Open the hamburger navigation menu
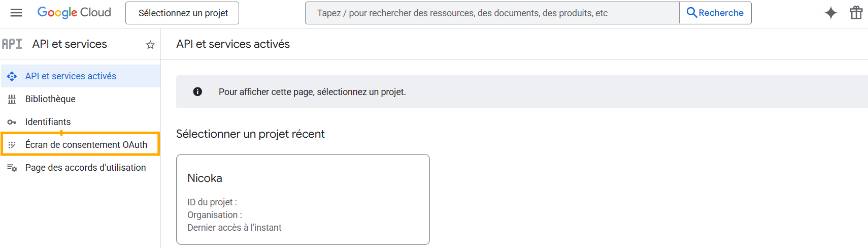Screen dimensions: 868x248 click(x=16, y=13)
